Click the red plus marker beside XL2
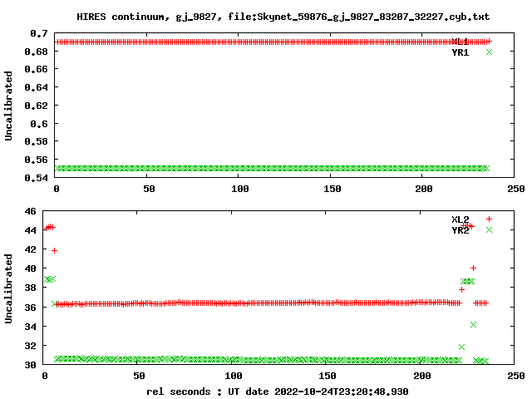This screenshot has height=399, width=532. [489, 219]
